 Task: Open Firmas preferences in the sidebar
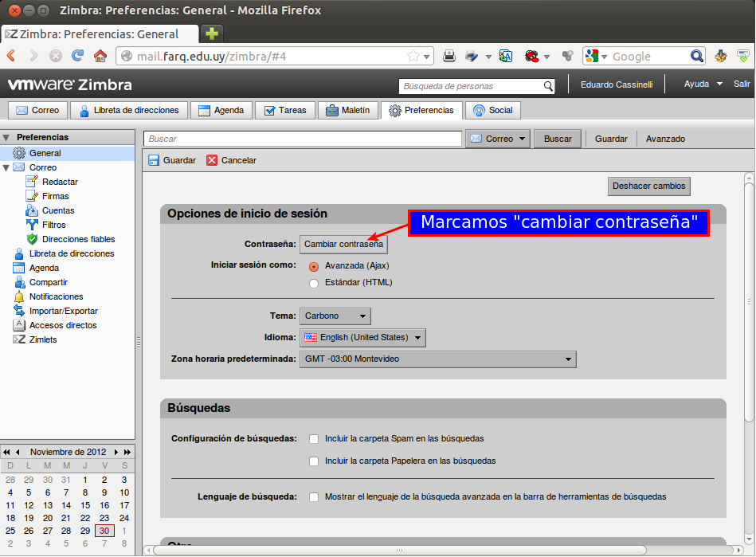pyautogui.click(x=56, y=196)
